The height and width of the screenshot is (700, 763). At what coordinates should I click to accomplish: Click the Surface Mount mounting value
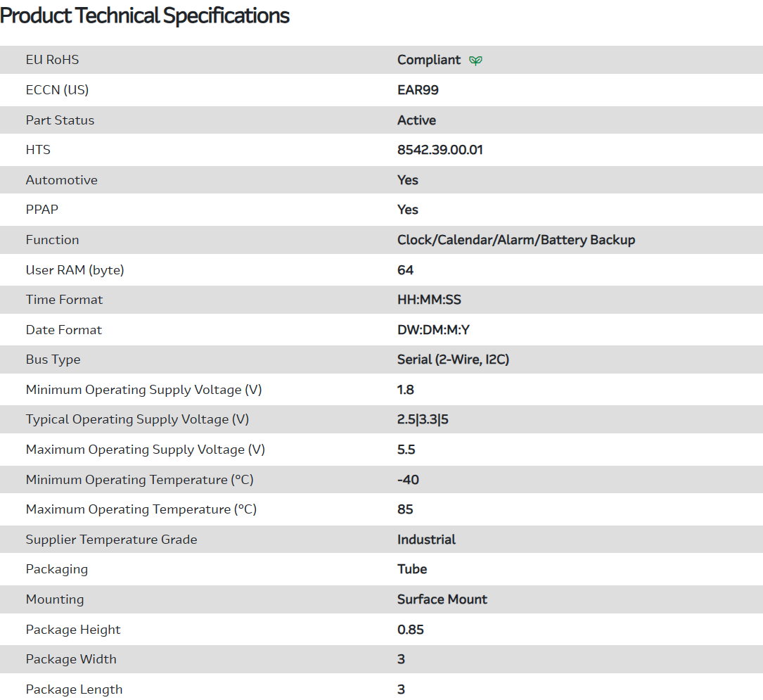click(x=442, y=599)
